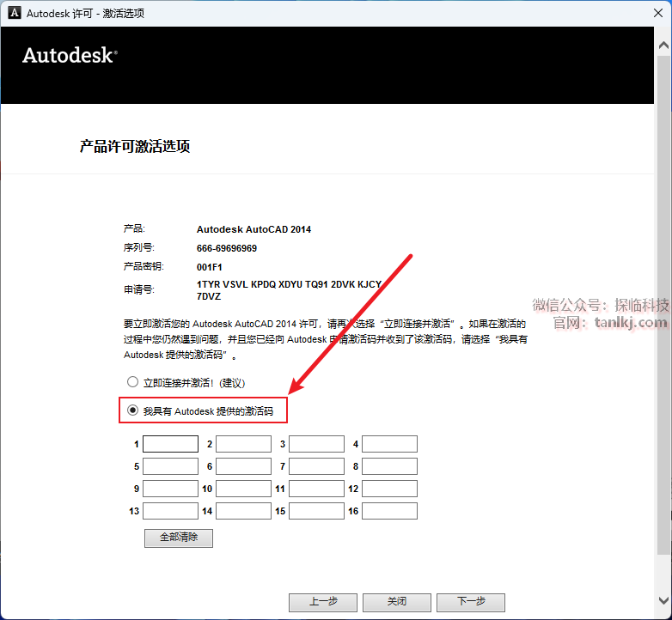Screen dimensions: 672x620
Task: Click activation code field 6
Action: pos(243,466)
